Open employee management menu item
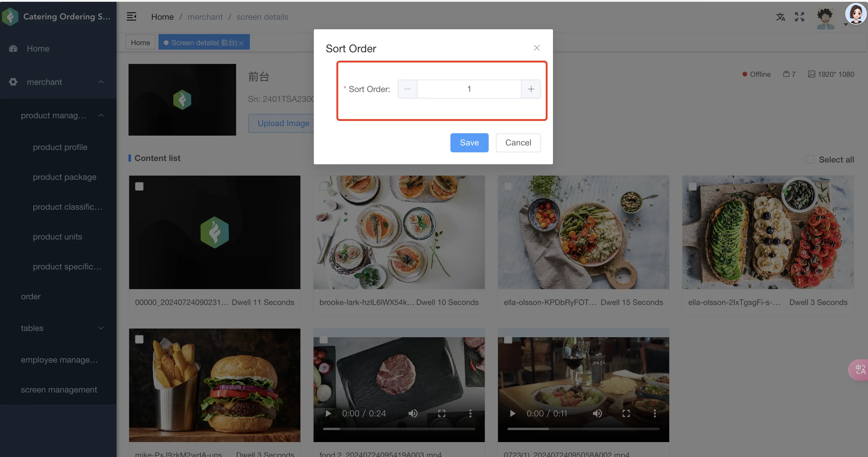Screen dimensions: 868x457 coord(59,360)
